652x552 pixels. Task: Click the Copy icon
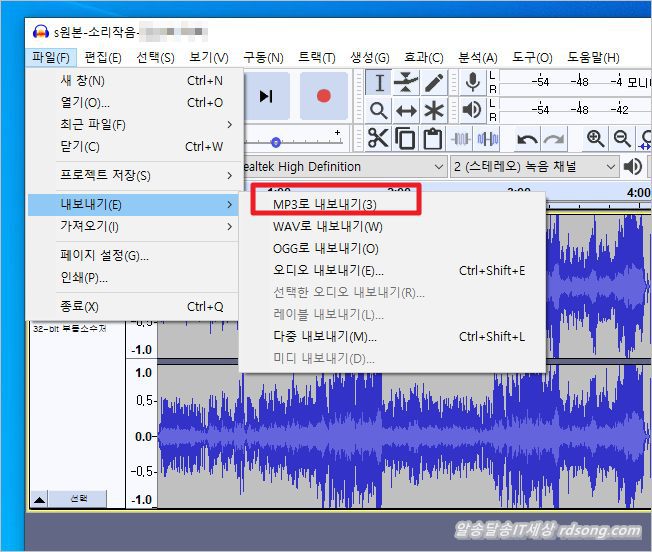tap(405, 139)
